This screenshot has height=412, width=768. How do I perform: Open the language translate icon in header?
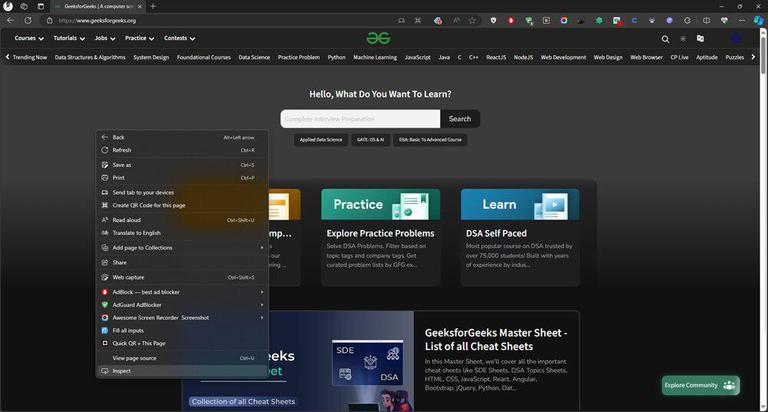pyautogui.click(x=700, y=38)
